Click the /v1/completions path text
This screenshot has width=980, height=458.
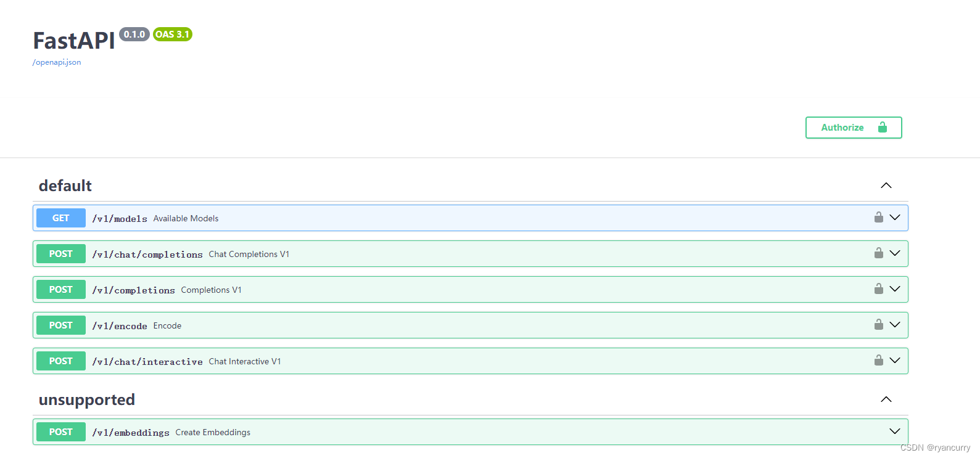coord(134,290)
